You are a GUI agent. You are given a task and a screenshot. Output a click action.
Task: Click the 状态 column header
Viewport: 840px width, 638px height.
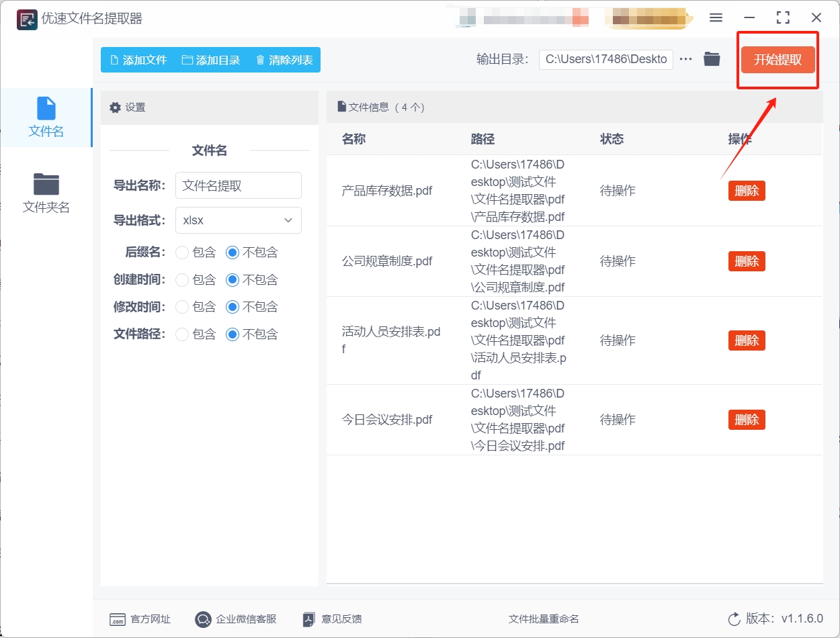(x=612, y=139)
